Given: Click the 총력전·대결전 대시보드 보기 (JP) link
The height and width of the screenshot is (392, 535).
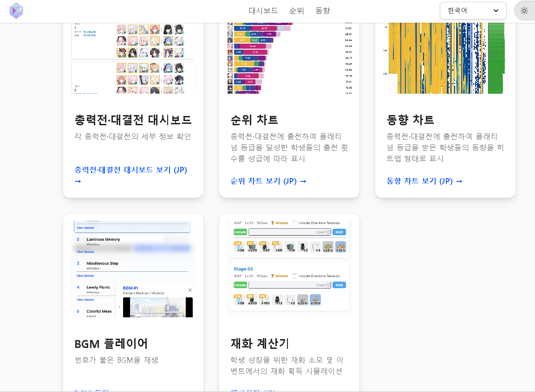Looking at the screenshot, I should pos(130,170).
